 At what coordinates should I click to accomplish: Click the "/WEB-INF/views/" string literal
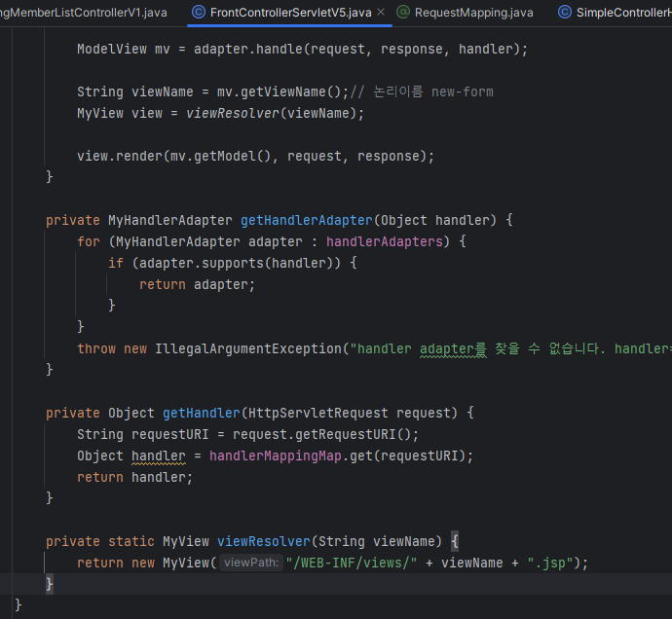(x=352, y=563)
